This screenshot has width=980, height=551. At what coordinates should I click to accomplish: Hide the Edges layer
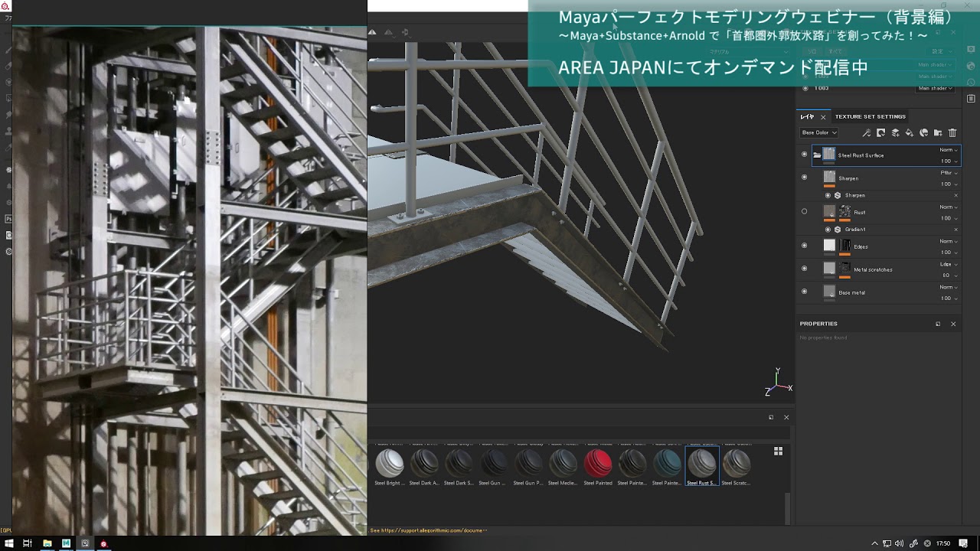pyautogui.click(x=804, y=246)
